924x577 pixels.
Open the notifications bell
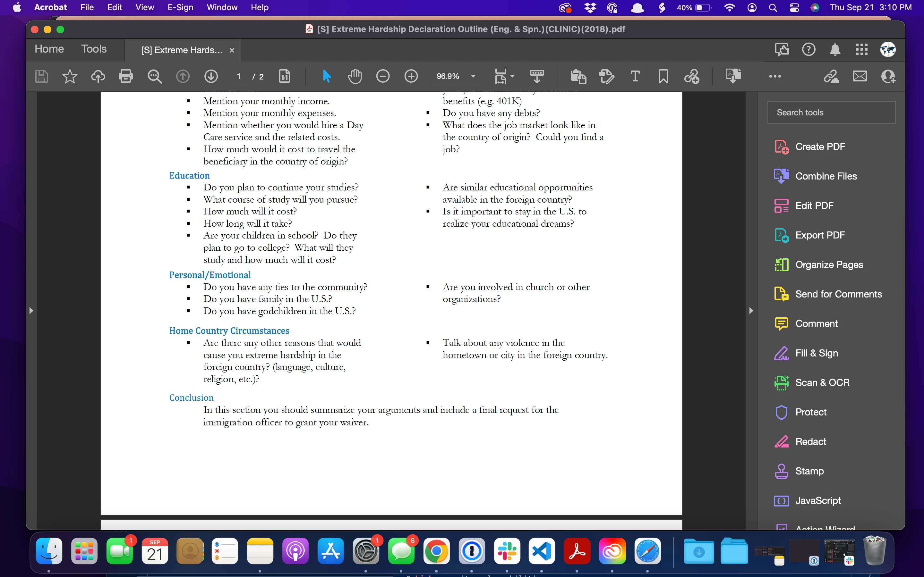[x=835, y=50]
